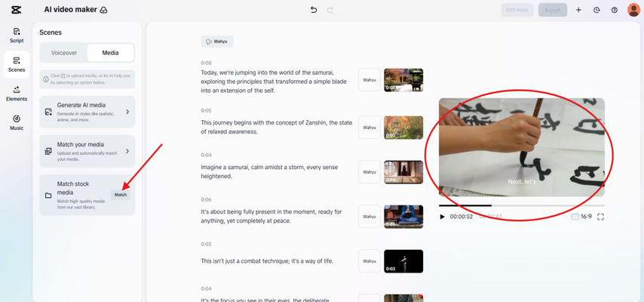Click the Match button for stock media
644x302 pixels.
(121, 195)
